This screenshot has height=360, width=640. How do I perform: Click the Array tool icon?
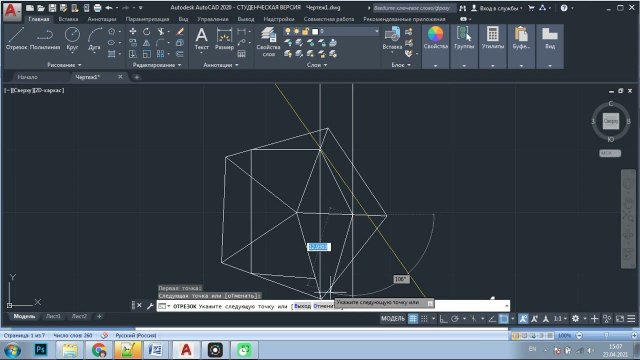pyautogui.click(x=160, y=54)
